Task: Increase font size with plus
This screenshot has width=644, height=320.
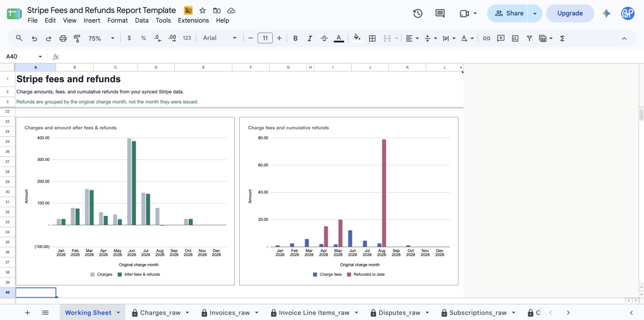Action: (x=280, y=38)
